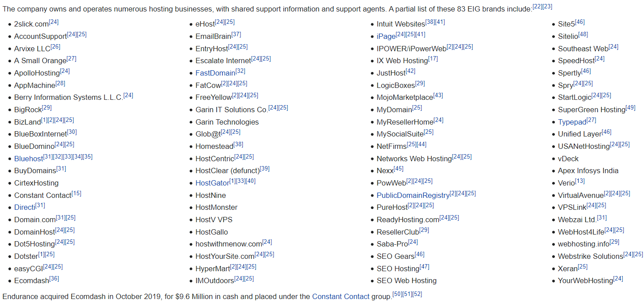Screen dimensions: 644x303
Task: Open citation [35] beside Bluehost
Action: click(87, 157)
